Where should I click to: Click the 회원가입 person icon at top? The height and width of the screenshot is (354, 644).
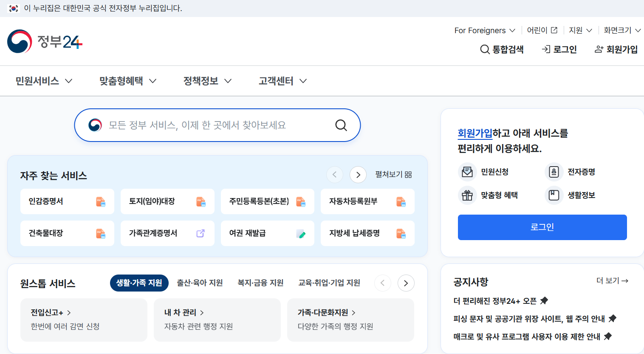pyautogui.click(x=599, y=49)
